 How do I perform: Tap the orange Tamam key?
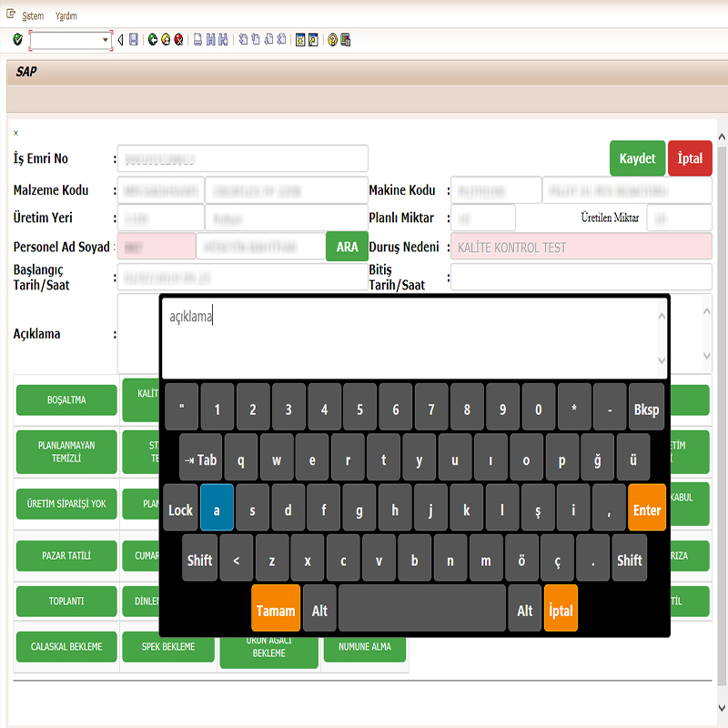(276, 608)
